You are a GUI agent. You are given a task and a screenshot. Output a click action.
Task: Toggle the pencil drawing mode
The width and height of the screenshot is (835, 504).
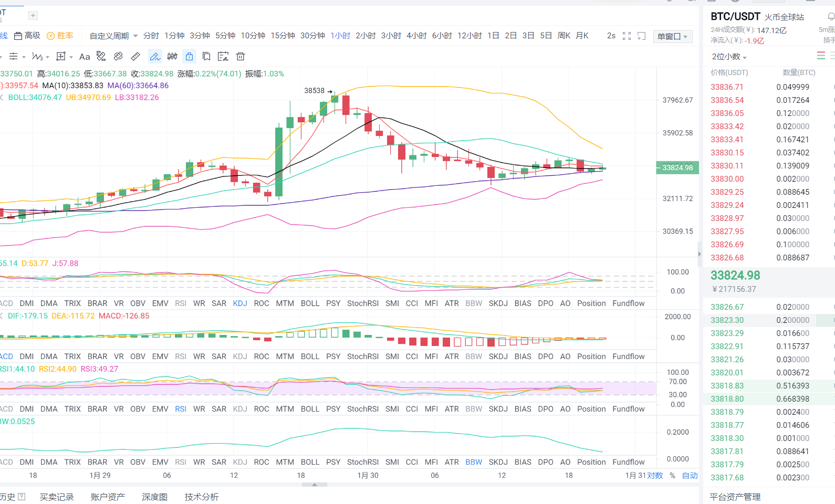(x=155, y=57)
